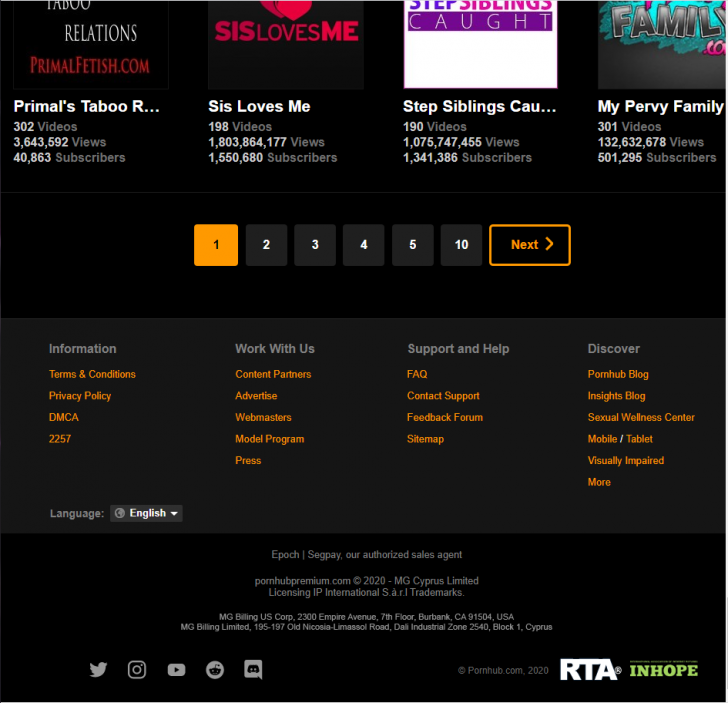The height and width of the screenshot is (703, 728).
Task: Open the Model Program link
Action: tap(269, 439)
